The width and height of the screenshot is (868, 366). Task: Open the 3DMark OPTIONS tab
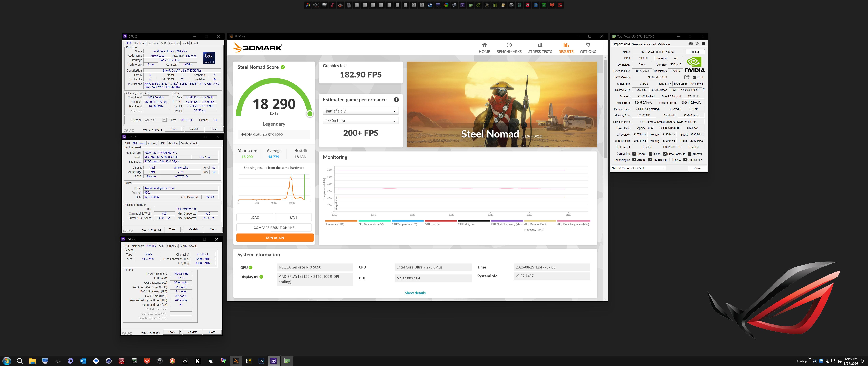point(588,48)
